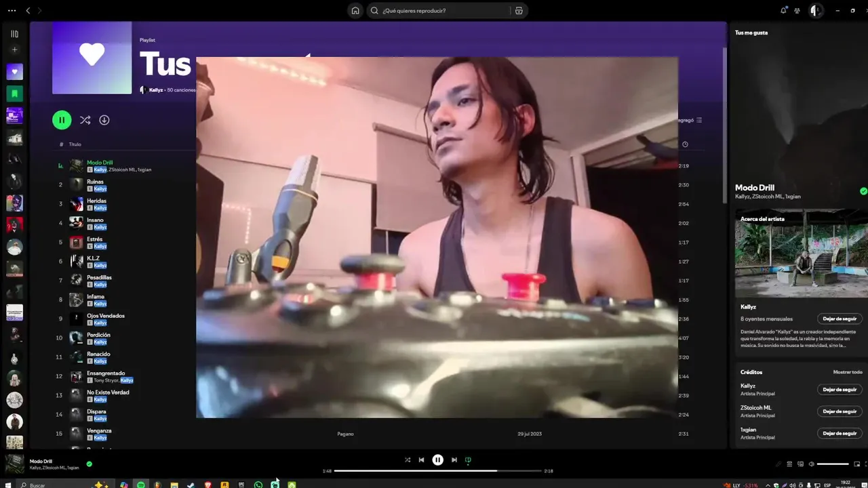Toggle shuffle next to green pause button

pos(85,120)
